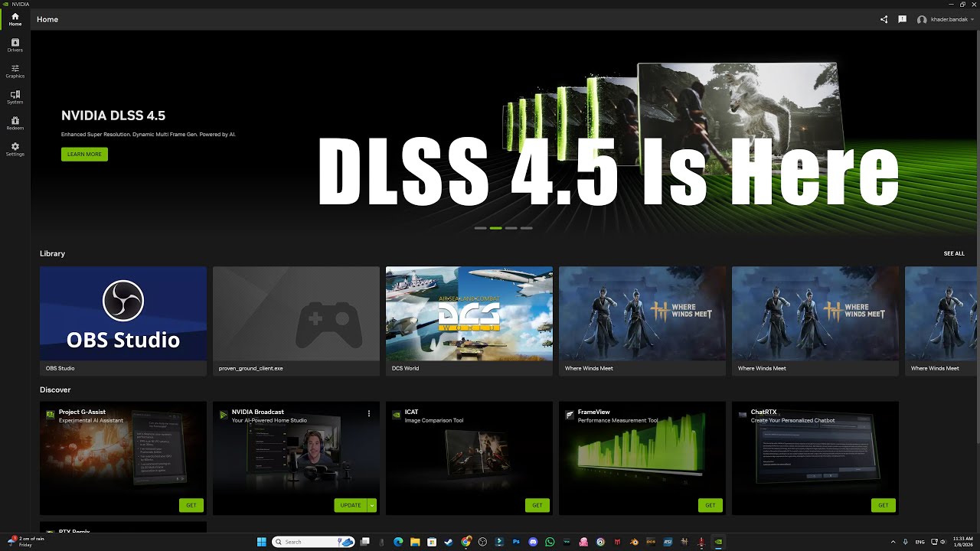Click the NVIDIA Broadcast card title

tap(258, 412)
